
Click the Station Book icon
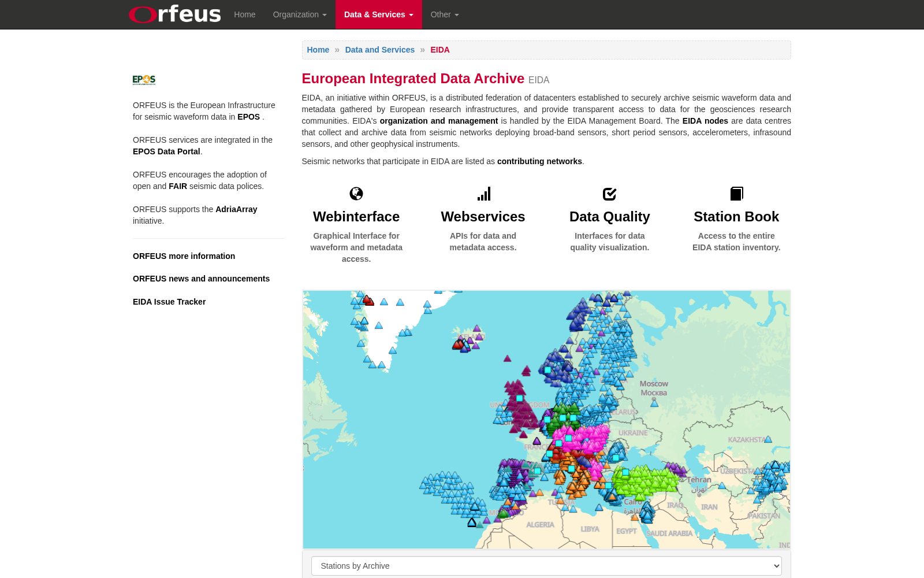click(x=737, y=194)
